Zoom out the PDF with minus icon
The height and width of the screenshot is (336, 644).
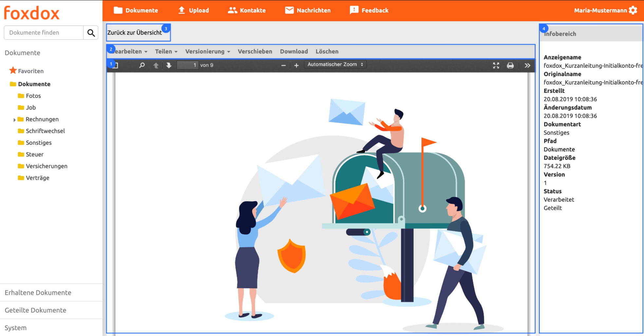click(284, 66)
